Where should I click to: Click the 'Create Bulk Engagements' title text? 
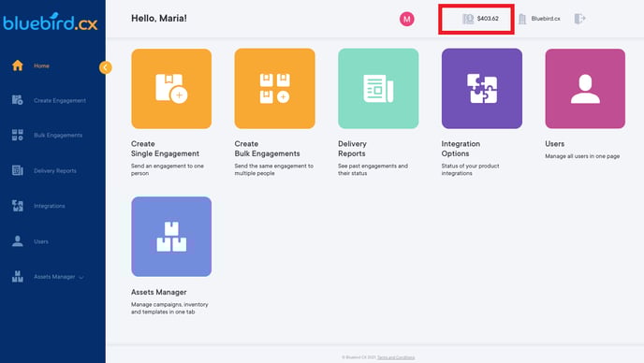click(267, 149)
